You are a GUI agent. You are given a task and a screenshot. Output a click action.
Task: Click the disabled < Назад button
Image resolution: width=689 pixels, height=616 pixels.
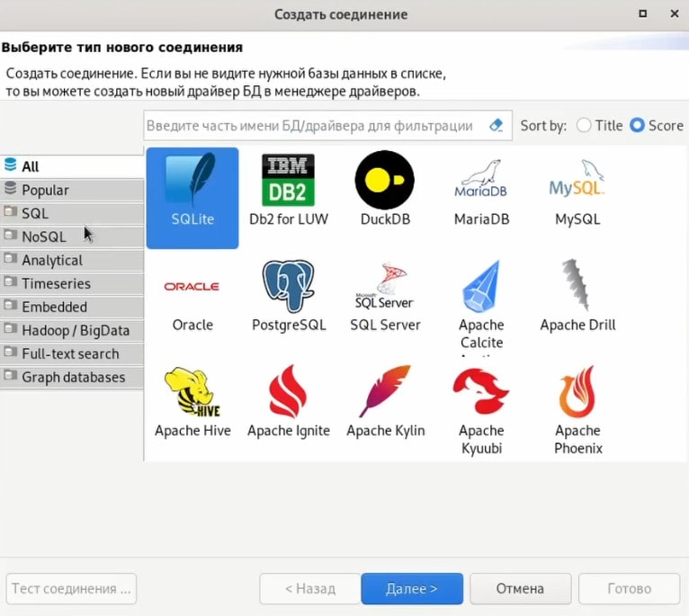point(310,588)
